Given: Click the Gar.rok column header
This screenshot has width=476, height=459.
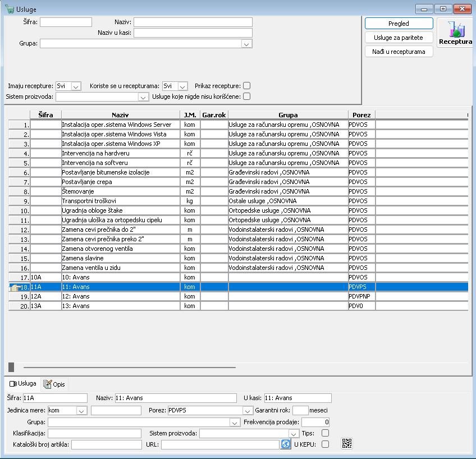Looking at the screenshot, I should coord(214,115).
